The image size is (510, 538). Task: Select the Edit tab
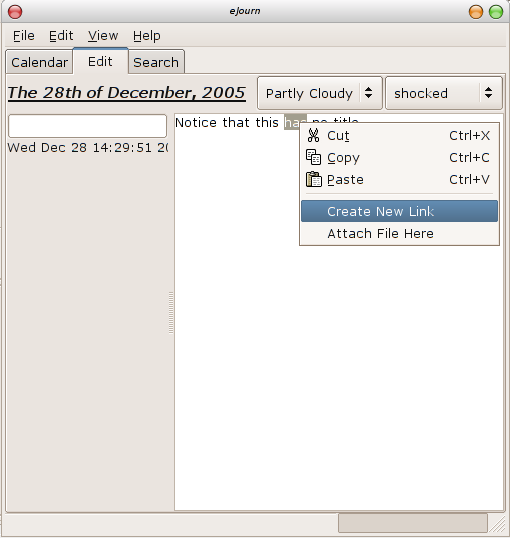click(100, 61)
